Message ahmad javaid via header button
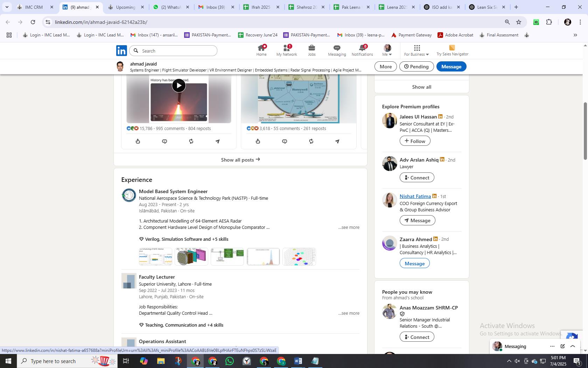The image size is (588, 368). [x=451, y=67]
